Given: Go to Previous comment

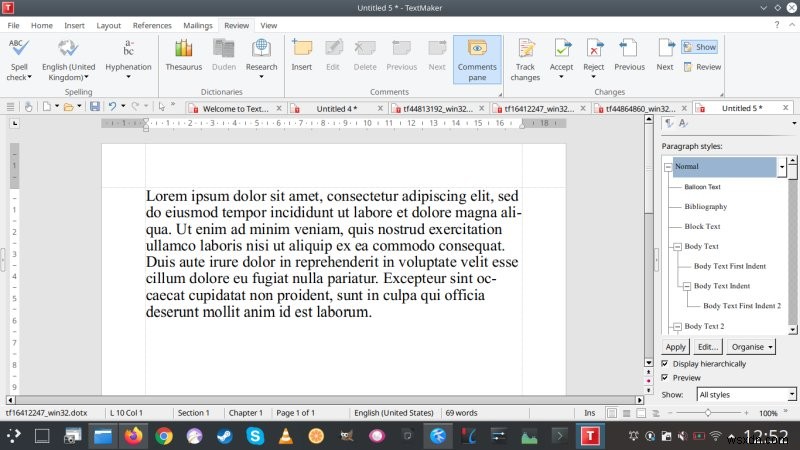Looking at the screenshot, I should (402, 55).
